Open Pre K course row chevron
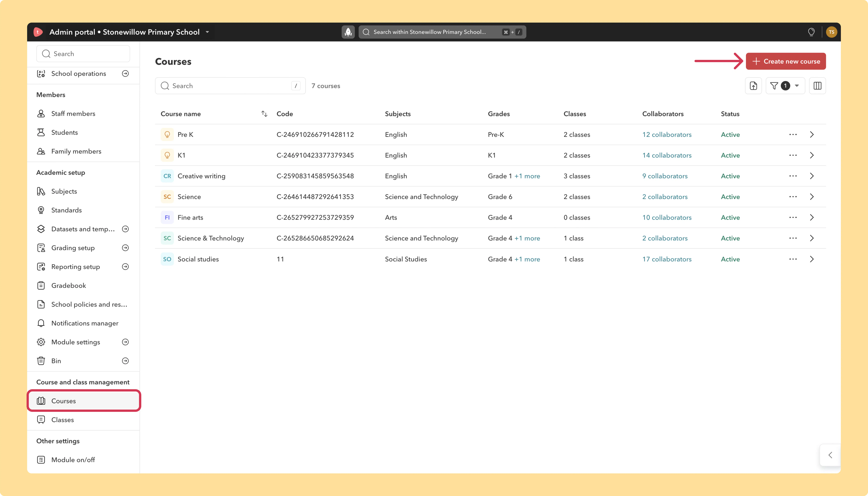The width and height of the screenshot is (868, 496). pyautogui.click(x=812, y=135)
